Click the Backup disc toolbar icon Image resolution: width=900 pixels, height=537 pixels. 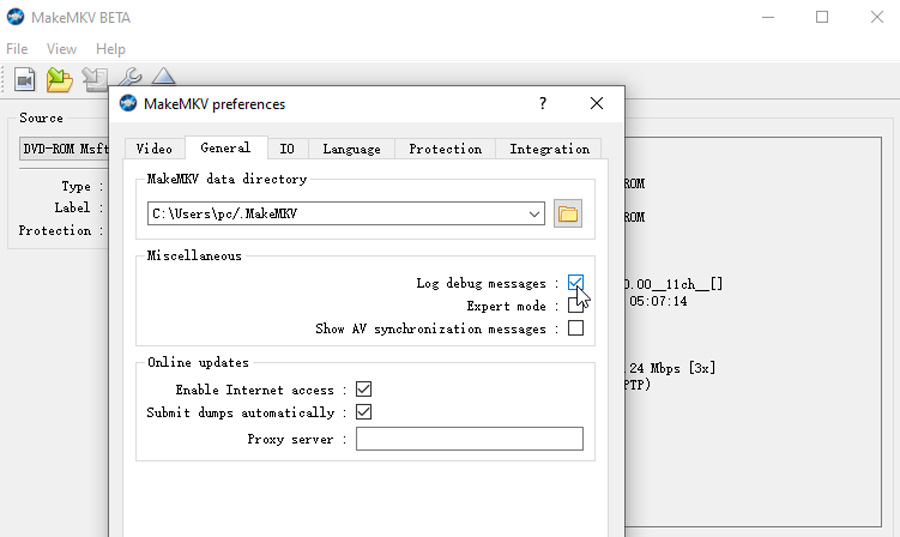[x=95, y=79]
